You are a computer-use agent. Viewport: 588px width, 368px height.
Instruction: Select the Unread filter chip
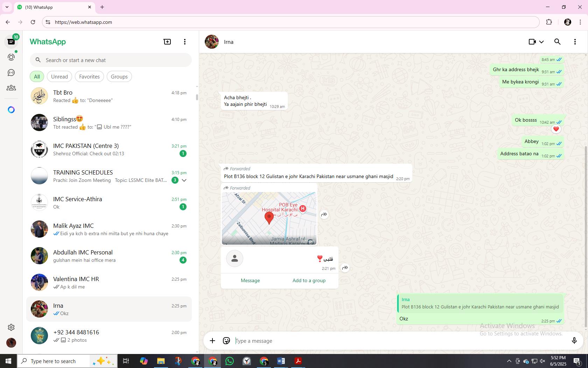tap(59, 76)
